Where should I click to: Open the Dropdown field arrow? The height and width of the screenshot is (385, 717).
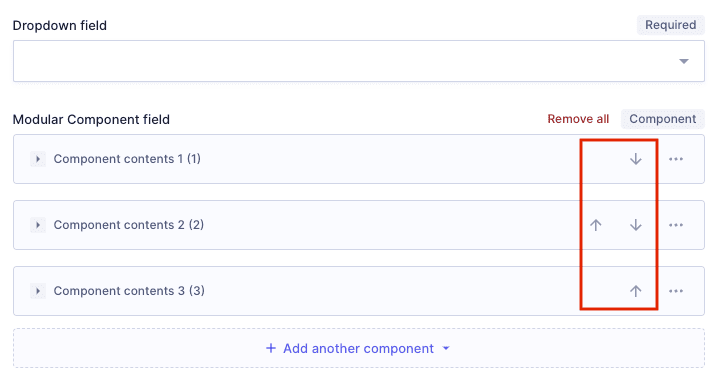click(684, 61)
